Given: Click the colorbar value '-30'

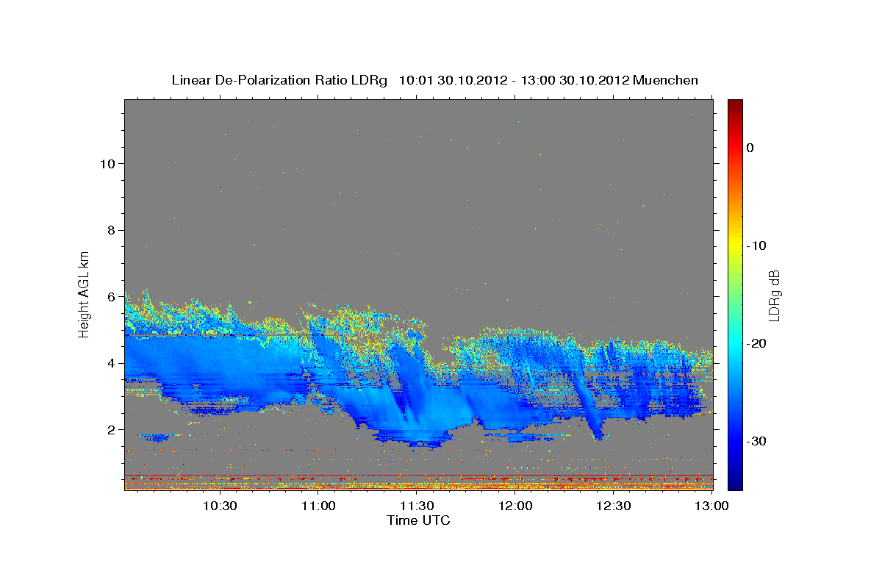Looking at the screenshot, I should click(x=757, y=441).
